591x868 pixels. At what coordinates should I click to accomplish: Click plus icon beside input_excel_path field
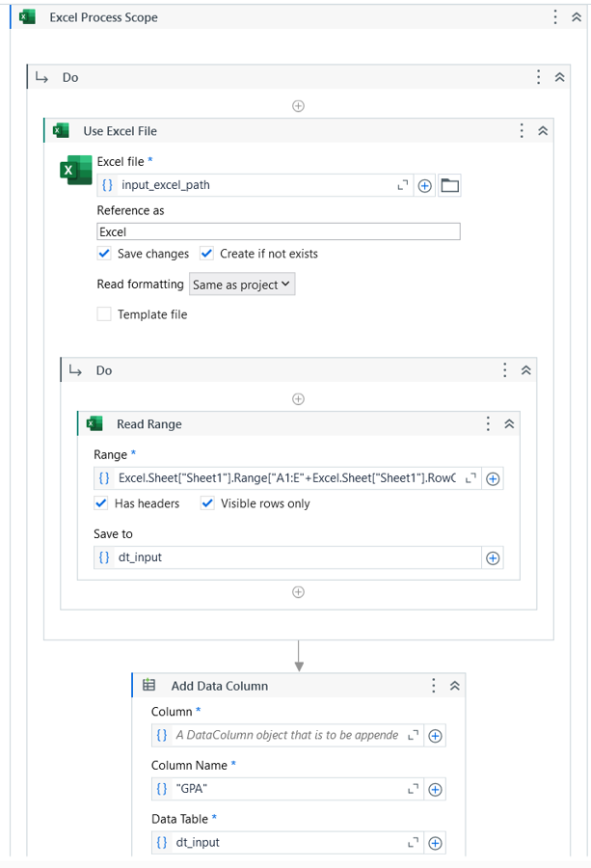[424, 185]
